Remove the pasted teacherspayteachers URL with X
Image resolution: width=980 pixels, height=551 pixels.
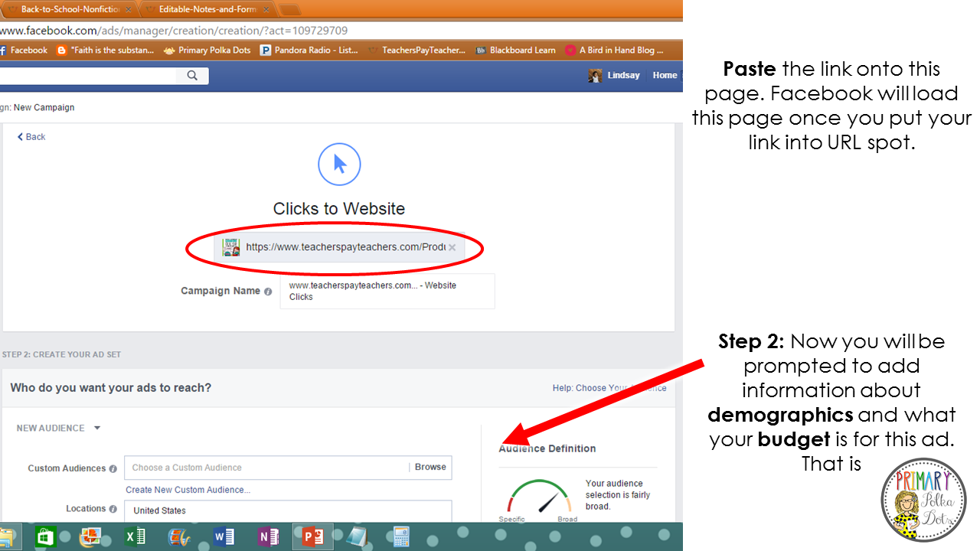point(452,247)
